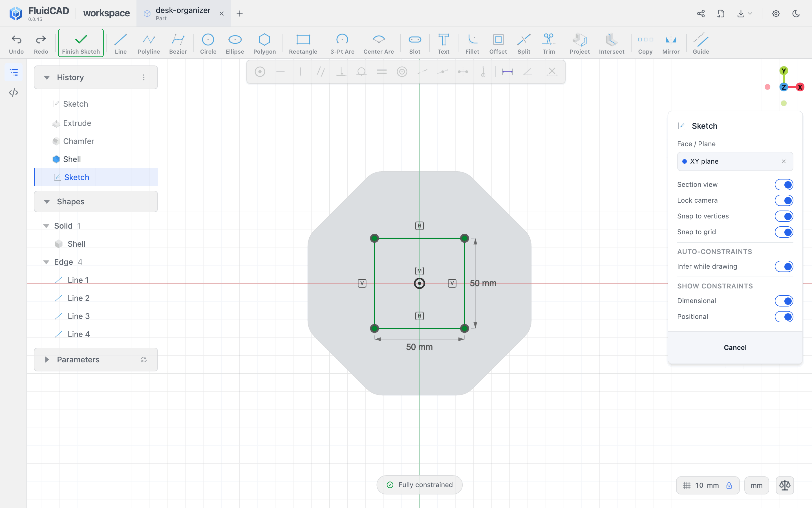Select Chamfer in the History list
The image size is (812, 508).
click(78, 141)
